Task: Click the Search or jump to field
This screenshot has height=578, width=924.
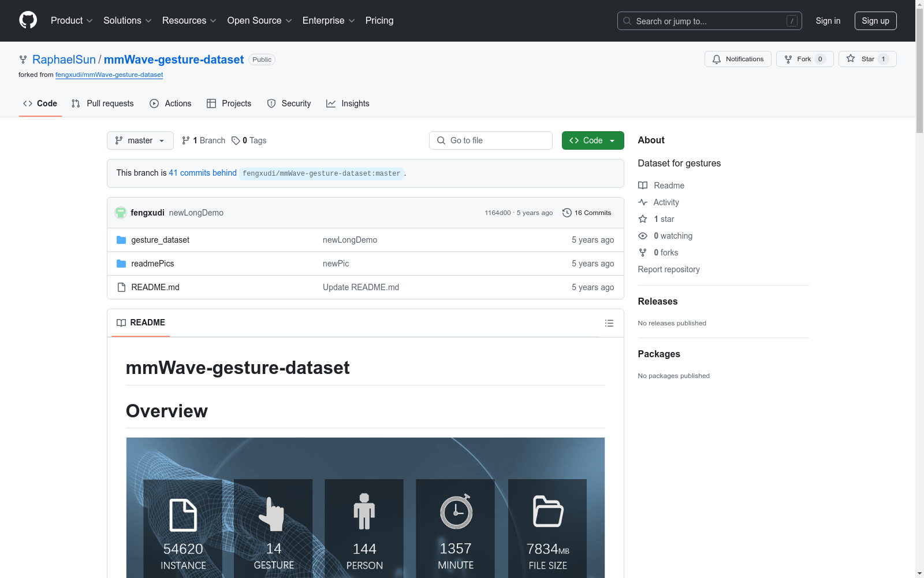Action: click(x=710, y=21)
